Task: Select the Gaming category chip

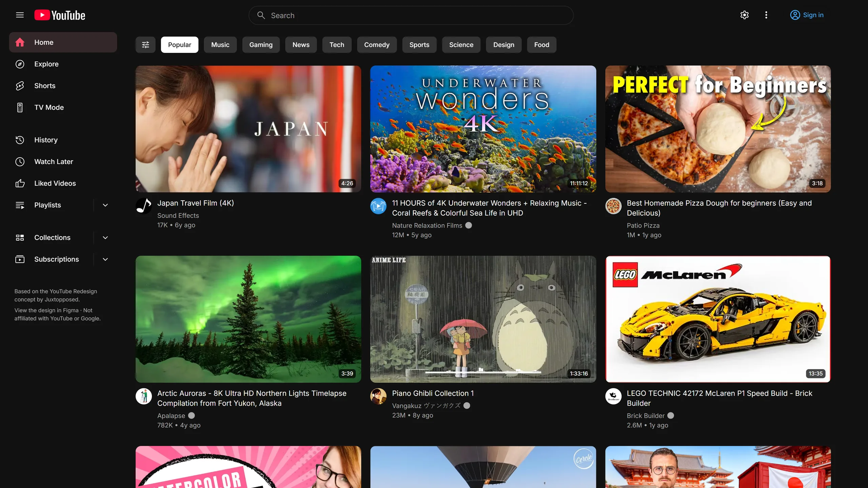Action: (261, 45)
